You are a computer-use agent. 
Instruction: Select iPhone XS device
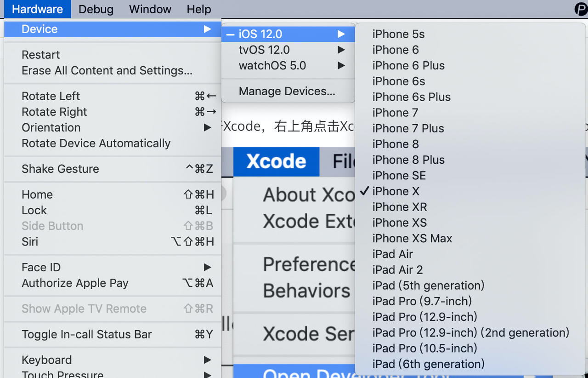click(x=470, y=223)
